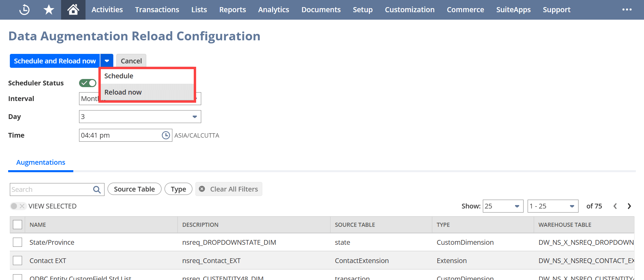Open the time picker clock icon
Screen dimensions: 644x280
[x=166, y=135]
